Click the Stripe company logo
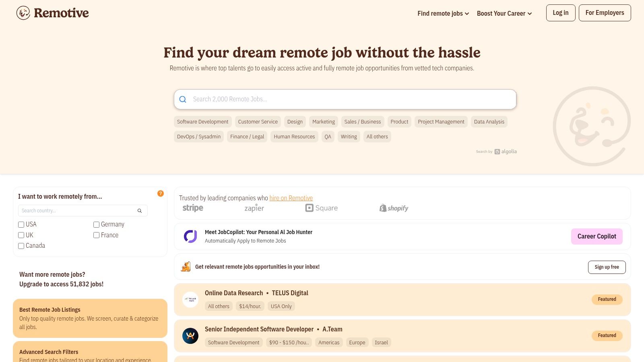The height and width of the screenshot is (362, 644). tap(193, 208)
